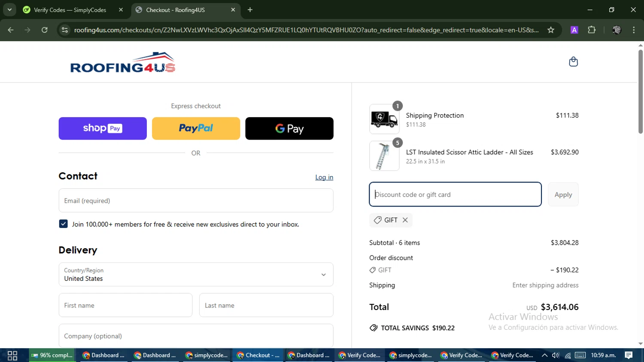644x362 pixels.
Task: Pay with Google Pay
Action: coord(289,128)
